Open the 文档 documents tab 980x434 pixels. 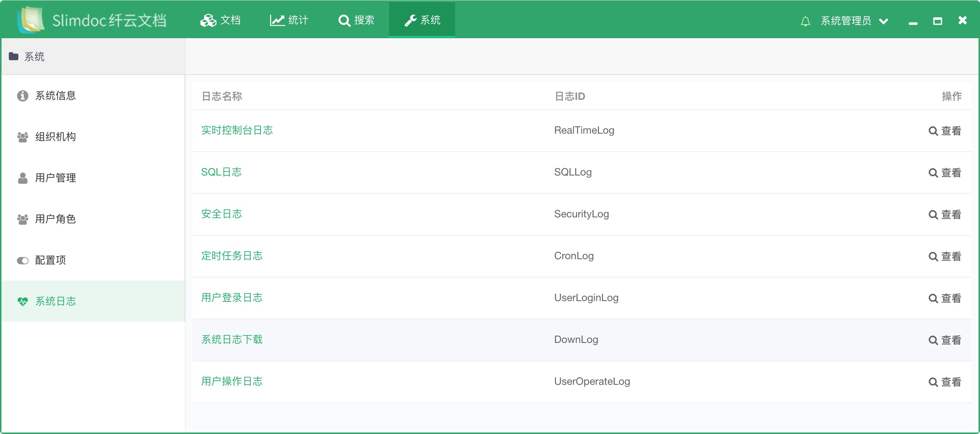click(x=221, y=20)
